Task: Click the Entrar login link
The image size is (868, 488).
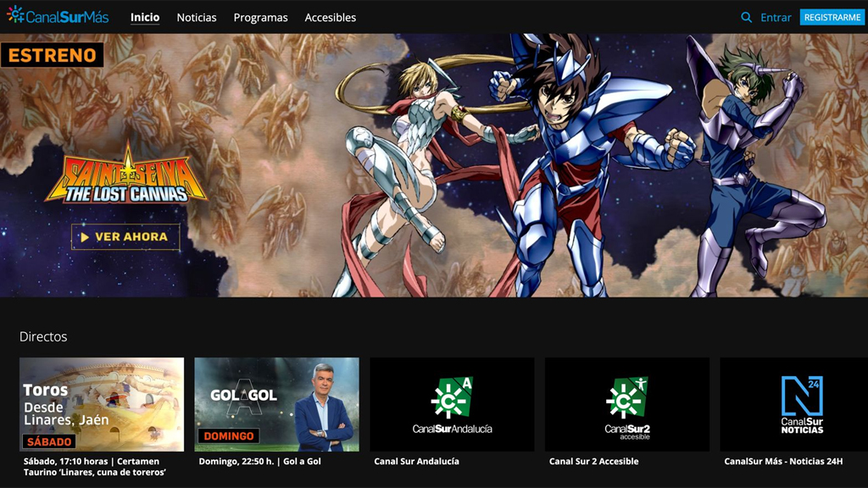Action: tap(776, 17)
